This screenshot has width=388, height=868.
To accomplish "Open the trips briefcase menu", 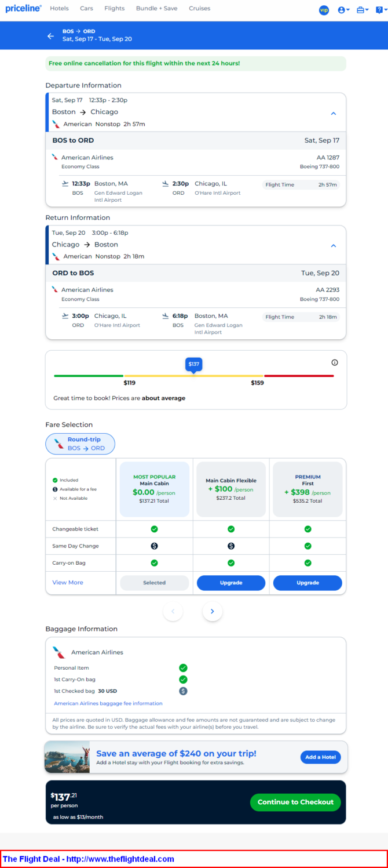I will coord(363,10).
